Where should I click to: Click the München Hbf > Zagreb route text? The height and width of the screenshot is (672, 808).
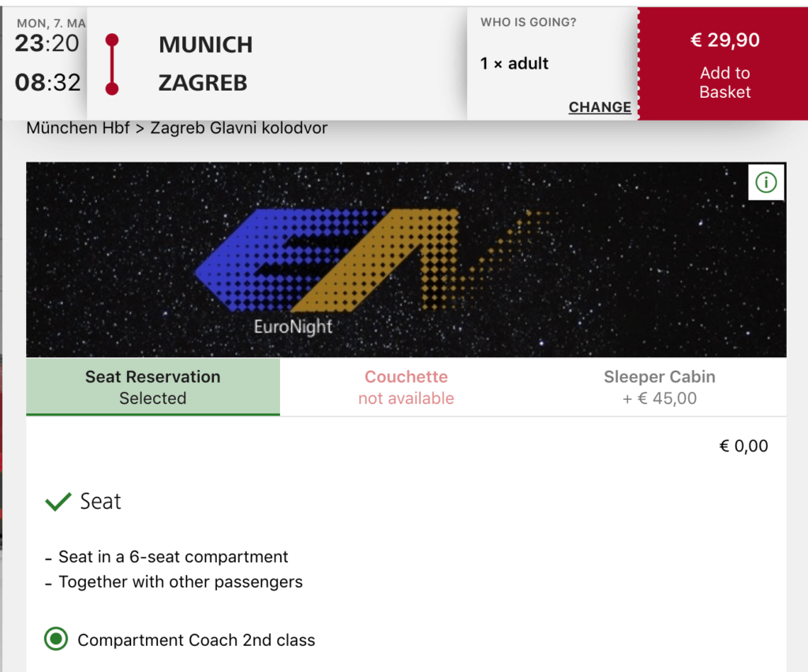click(177, 128)
